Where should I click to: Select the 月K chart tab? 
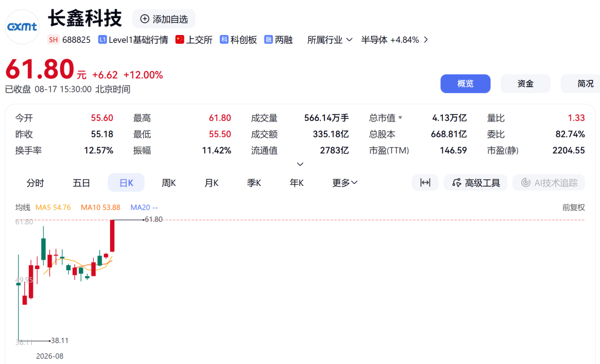[x=211, y=183]
